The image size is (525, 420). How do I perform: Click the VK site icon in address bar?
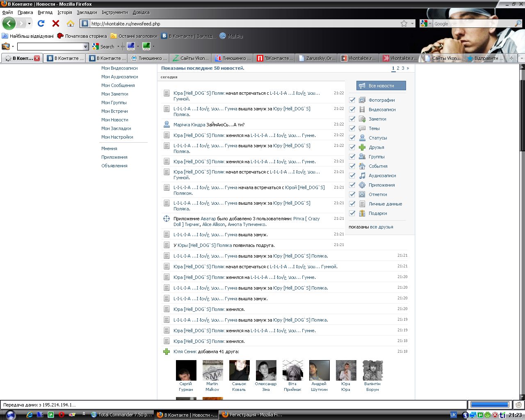(85, 23)
